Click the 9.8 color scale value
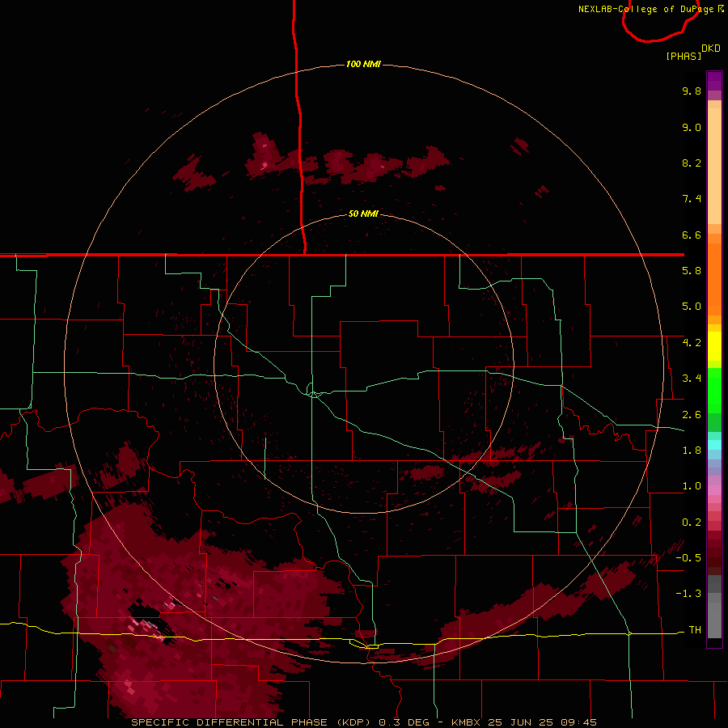 click(692, 91)
